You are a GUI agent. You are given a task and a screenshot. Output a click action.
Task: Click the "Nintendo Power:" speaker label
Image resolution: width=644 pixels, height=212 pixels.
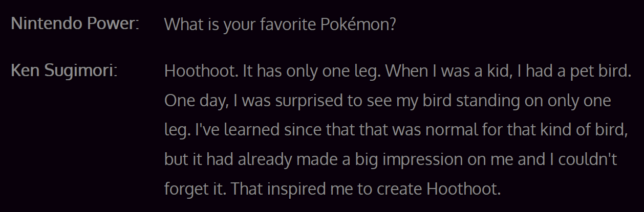[x=75, y=24]
